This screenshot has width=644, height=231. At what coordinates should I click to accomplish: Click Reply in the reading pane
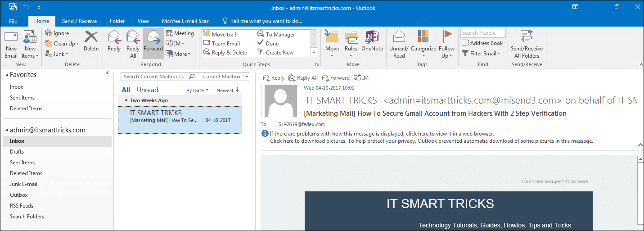(274, 78)
